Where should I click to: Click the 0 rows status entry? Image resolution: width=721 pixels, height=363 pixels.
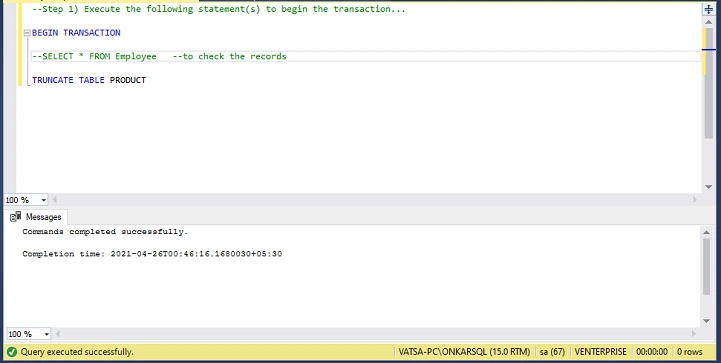coord(690,352)
